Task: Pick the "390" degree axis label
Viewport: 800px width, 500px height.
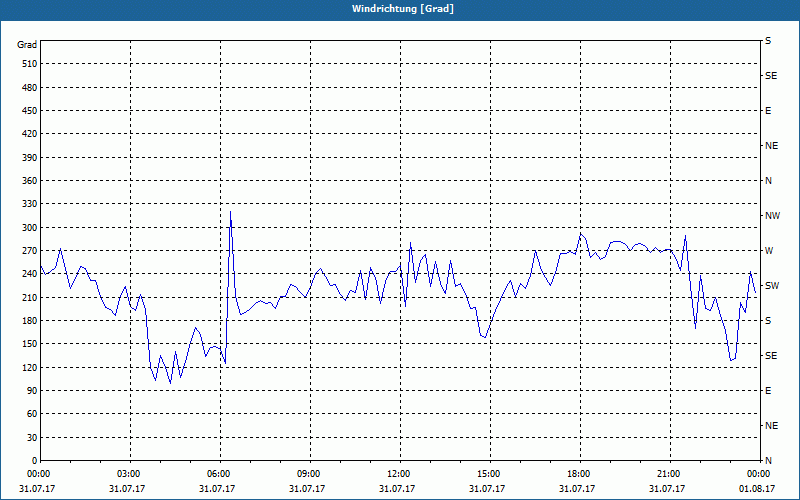Action: [30, 158]
